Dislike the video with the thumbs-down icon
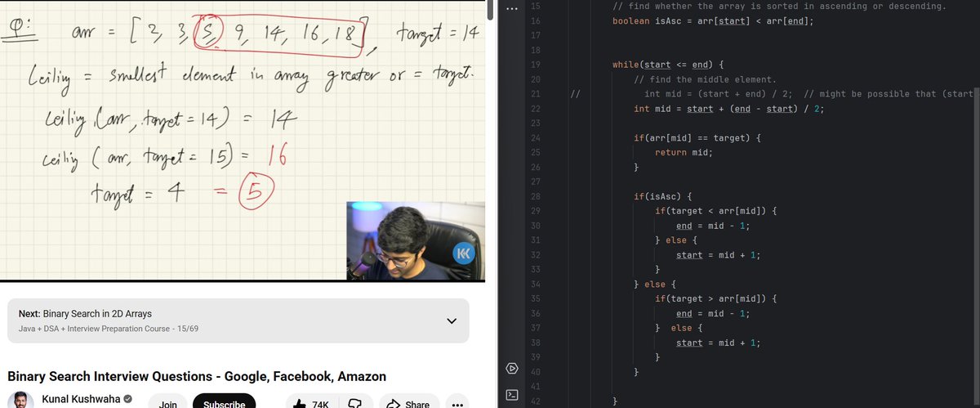The image size is (980, 408). [x=354, y=404]
